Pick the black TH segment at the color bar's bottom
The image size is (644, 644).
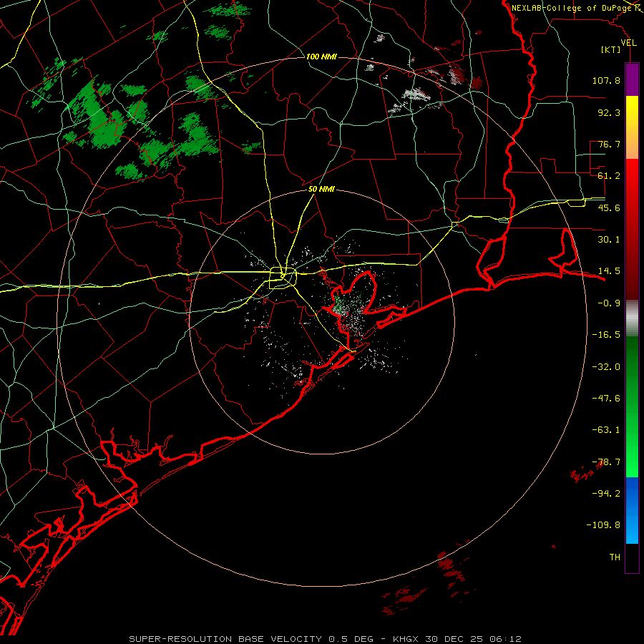point(632,558)
